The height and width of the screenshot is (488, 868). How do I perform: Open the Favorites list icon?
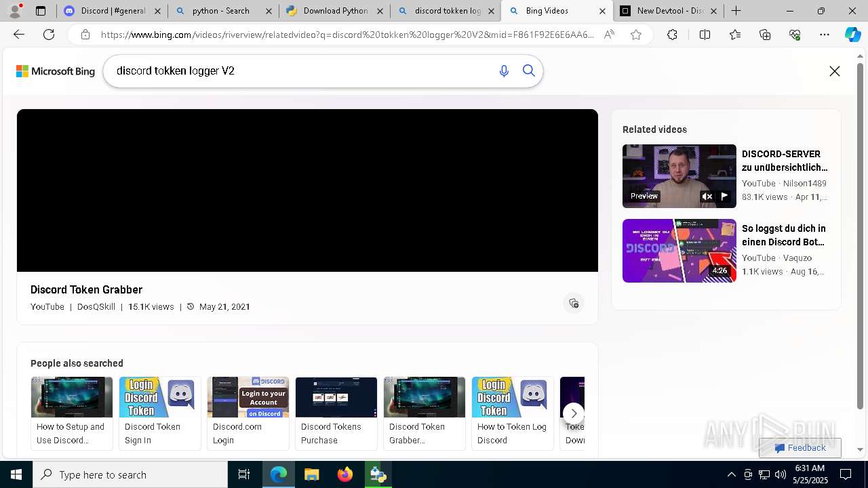pos(735,35)
